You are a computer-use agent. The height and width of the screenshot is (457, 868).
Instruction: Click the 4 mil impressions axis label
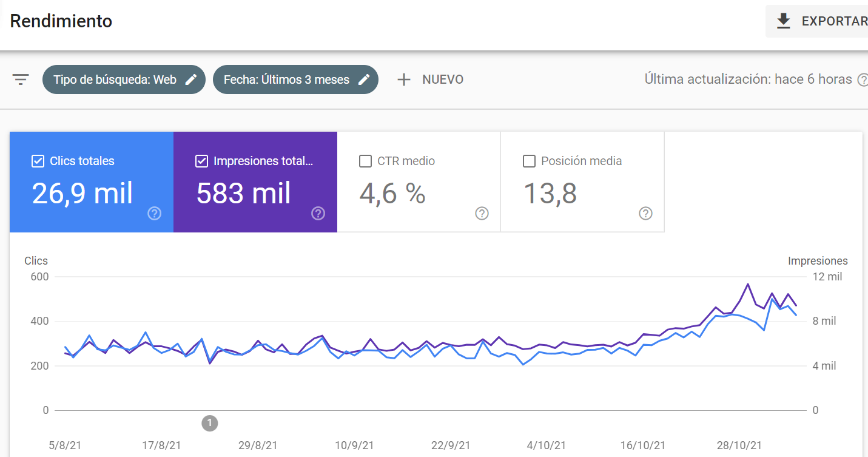point(824,366)
